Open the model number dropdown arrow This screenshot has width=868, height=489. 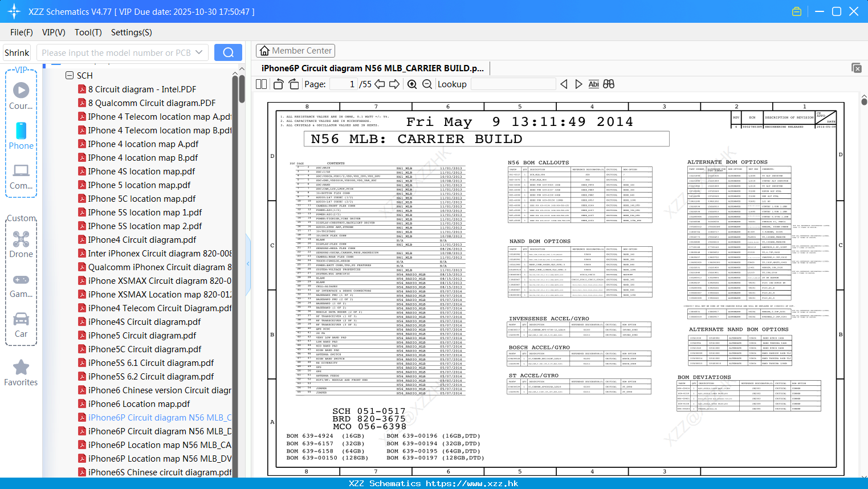click(199, 52)
